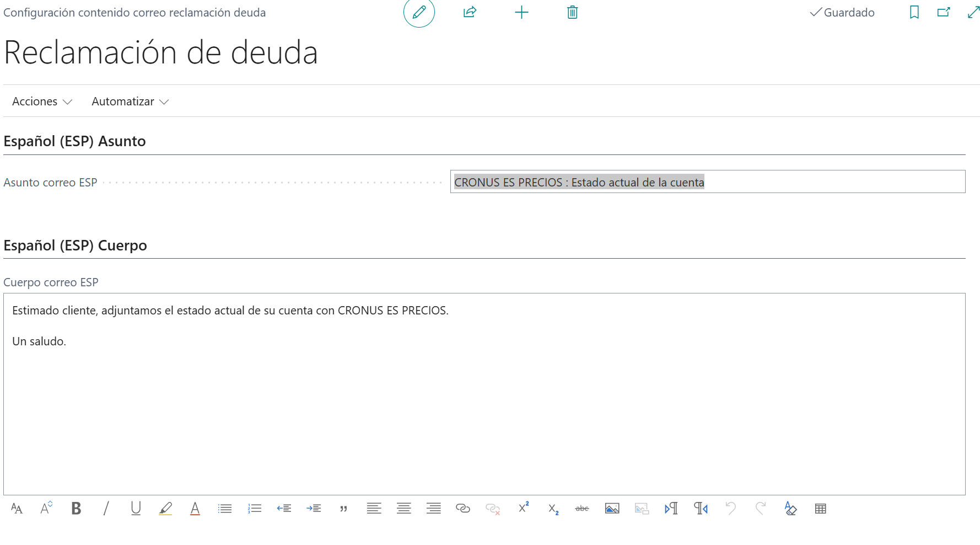Remove hyperlink icon

pyautogui.click(x=493, y=509)
